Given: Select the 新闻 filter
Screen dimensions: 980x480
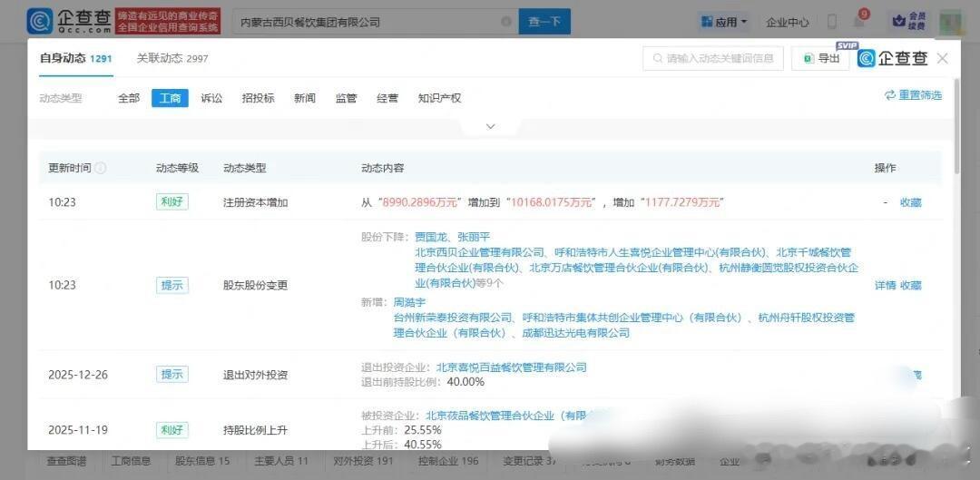Looking at the screenshot, I should tap(305, 98).
